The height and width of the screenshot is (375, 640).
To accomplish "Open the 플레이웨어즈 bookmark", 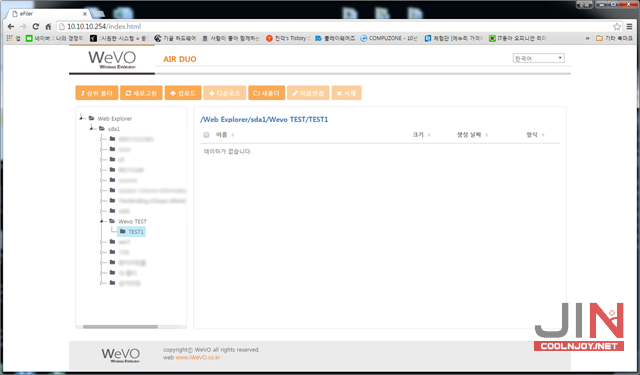I will click(x=335, y=38).
